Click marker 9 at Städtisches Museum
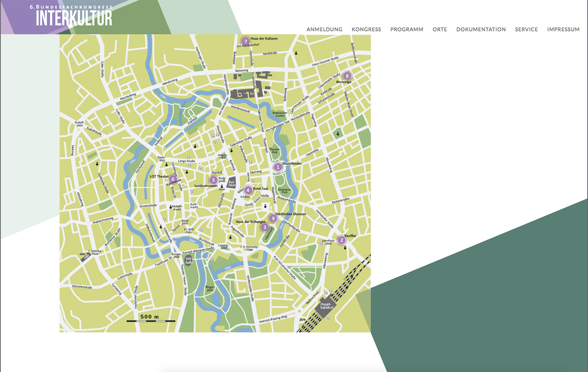588x372 pixels. 273,219
